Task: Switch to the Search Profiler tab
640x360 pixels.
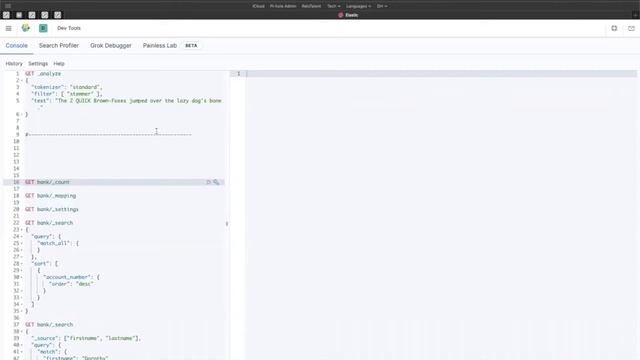Action: pos(59,46)
